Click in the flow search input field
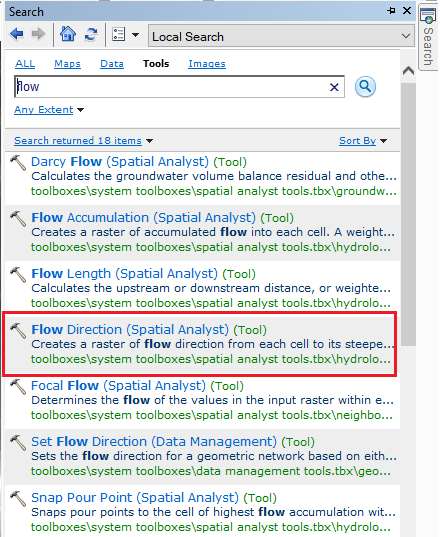 tap(171, 87)
